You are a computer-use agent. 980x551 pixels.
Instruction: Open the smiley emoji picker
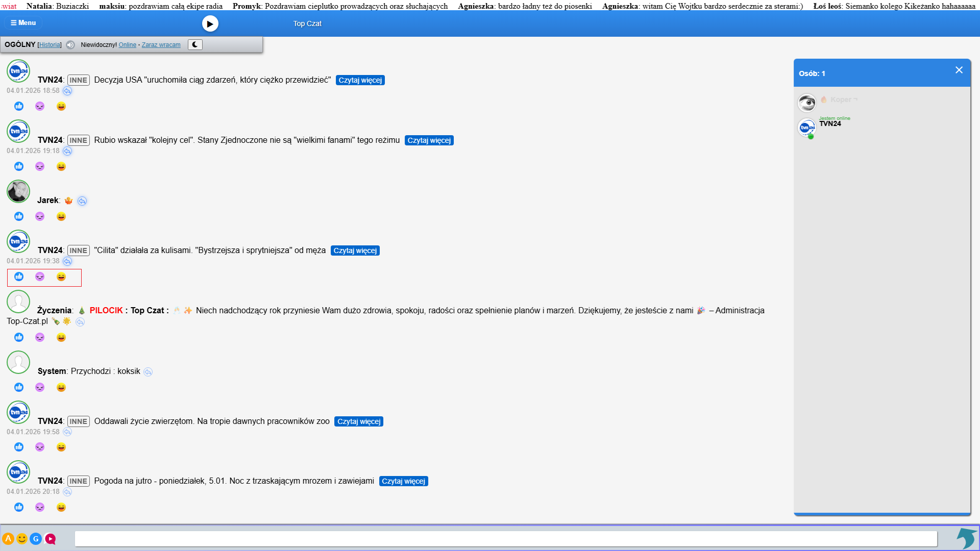click(22, 539)
